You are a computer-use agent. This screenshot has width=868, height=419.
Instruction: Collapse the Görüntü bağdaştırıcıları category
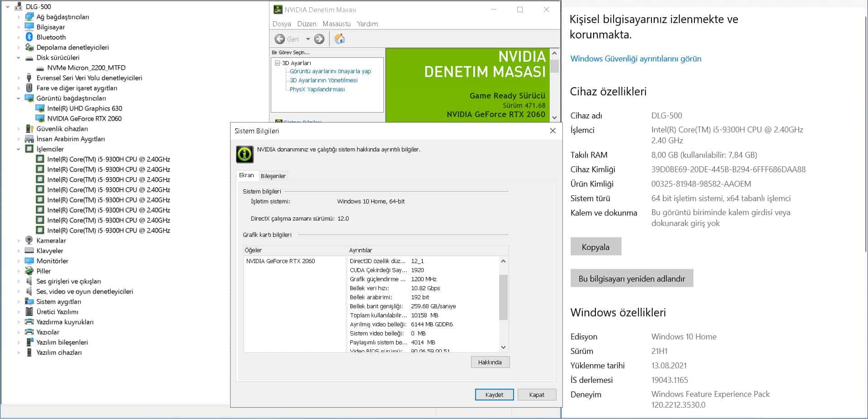tap(19, 98)
